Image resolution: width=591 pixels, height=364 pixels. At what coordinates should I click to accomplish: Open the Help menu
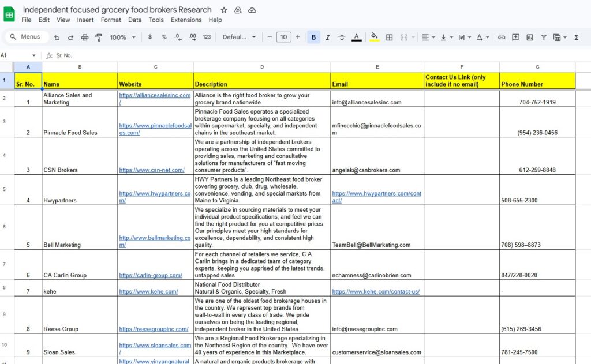tap(215, 20)
